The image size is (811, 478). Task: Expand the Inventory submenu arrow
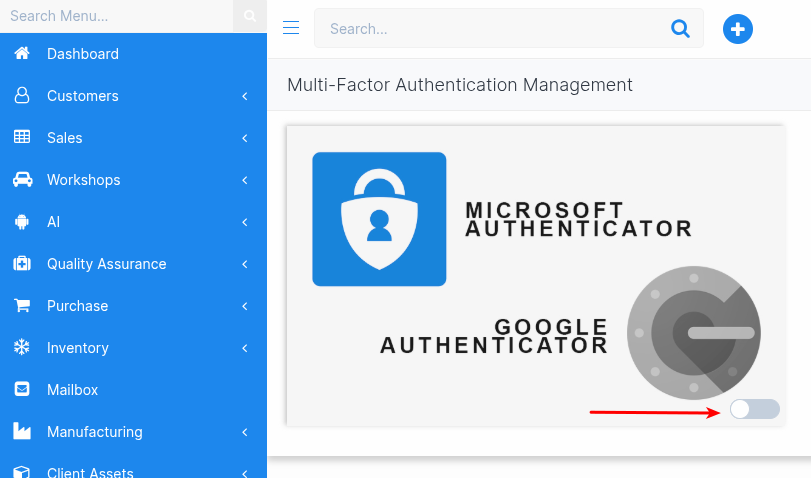(245, 348)
